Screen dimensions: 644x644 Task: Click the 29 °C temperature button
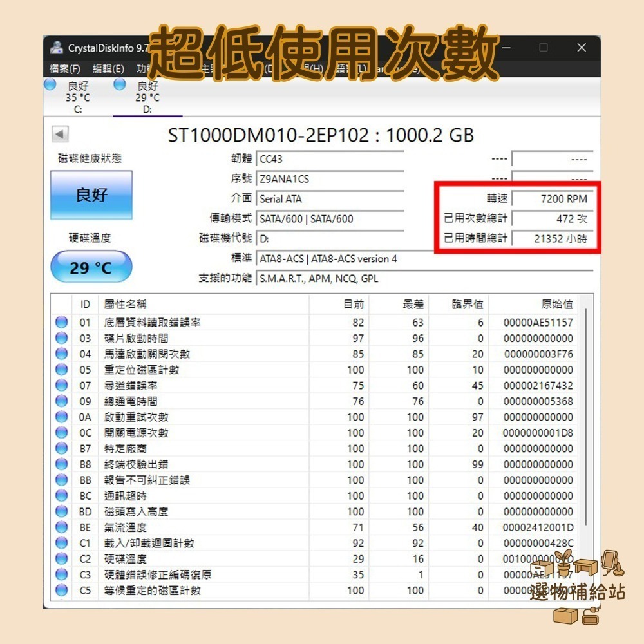click(x=91, y=267)
